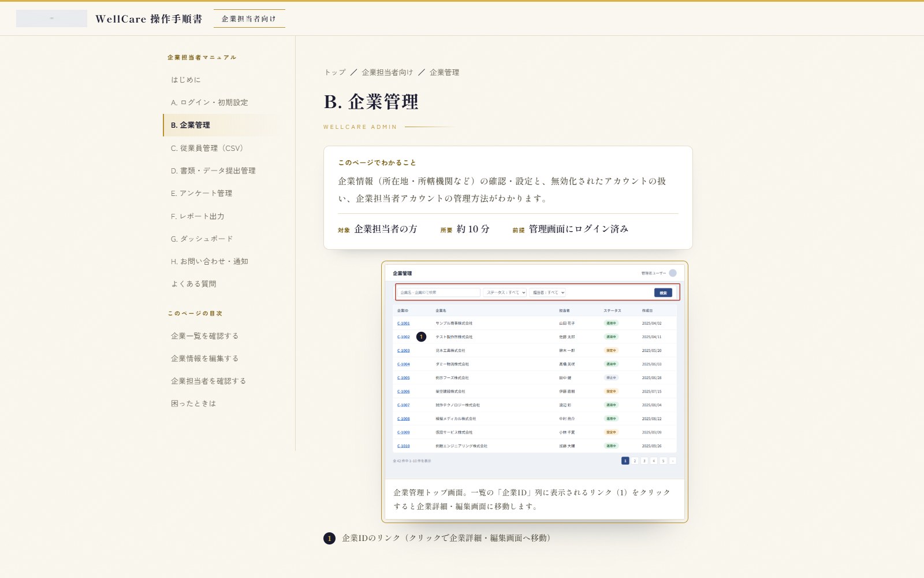
Task: Open company link C-1007
Action: pos(404,405)
